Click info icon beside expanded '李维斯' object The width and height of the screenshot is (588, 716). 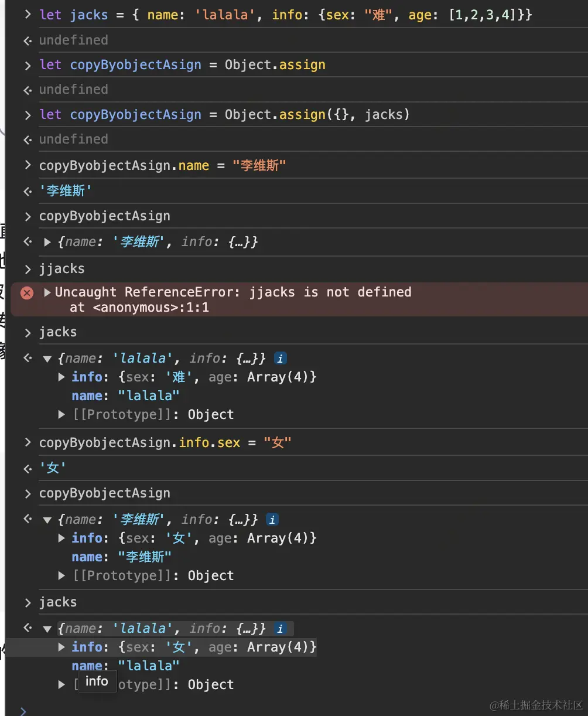(x=272, y=519)
